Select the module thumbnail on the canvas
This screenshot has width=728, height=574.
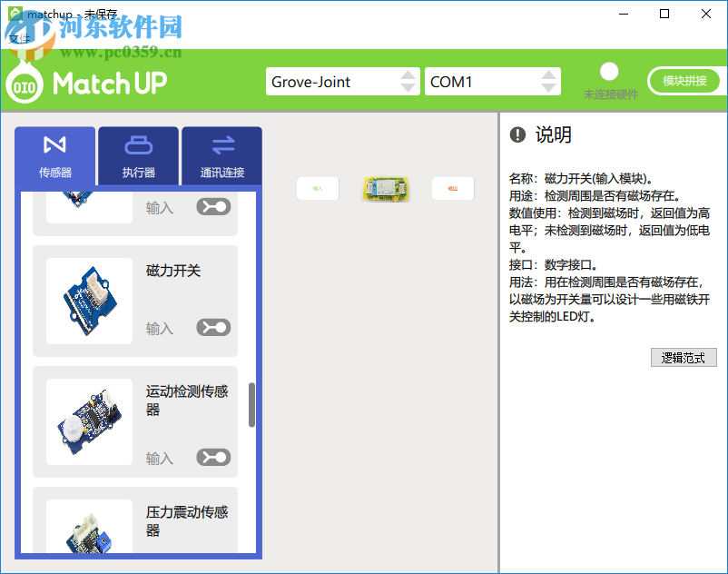click(x=386, y=189)
